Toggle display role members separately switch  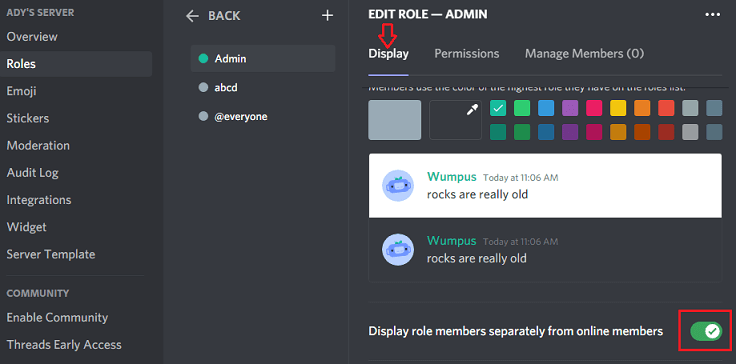pyautogui.click(x=705, y=331)
